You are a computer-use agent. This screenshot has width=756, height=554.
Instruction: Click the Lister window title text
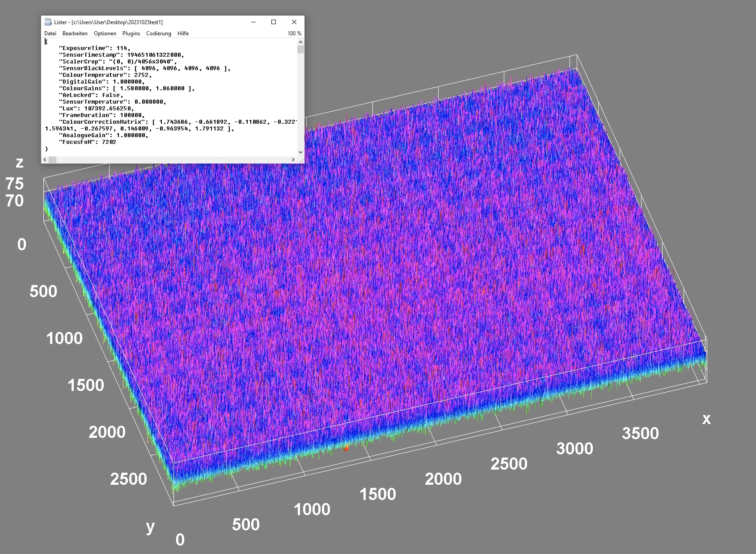(x=108, y=22)
